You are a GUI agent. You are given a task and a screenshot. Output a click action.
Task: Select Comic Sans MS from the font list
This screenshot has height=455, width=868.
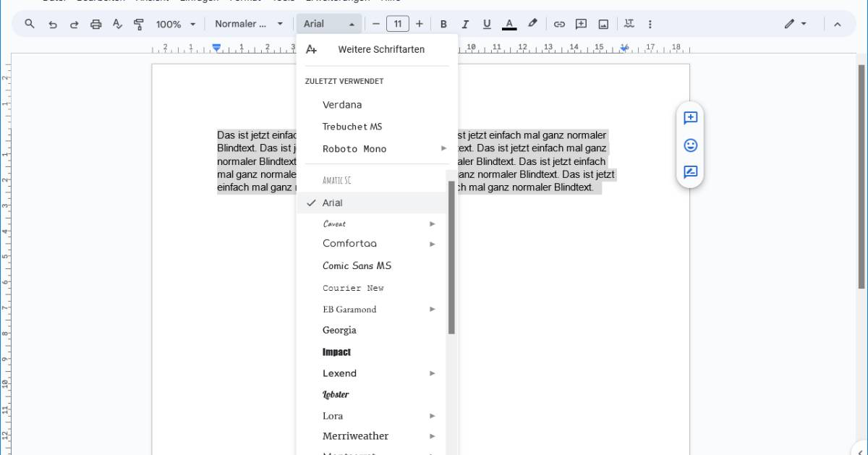tap(357, 265)
